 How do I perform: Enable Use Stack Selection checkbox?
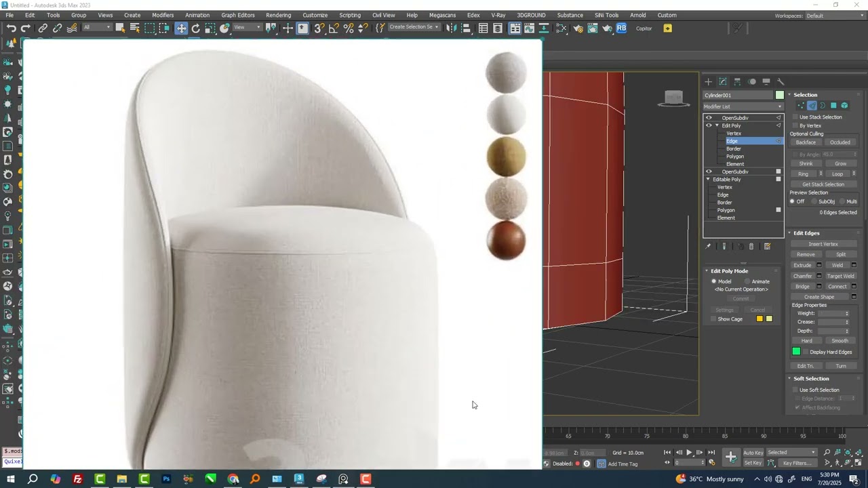(x=795, y=117)
